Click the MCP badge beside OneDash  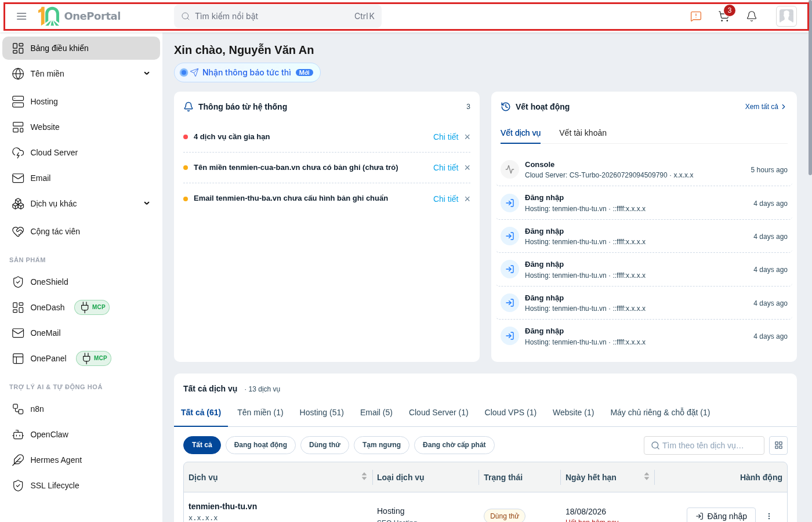click(x=92, y=307)
